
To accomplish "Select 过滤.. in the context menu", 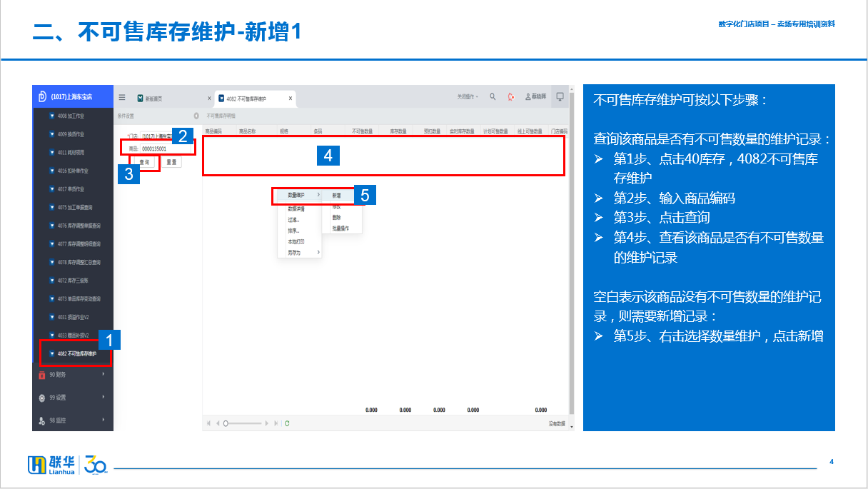I will 293,220.
